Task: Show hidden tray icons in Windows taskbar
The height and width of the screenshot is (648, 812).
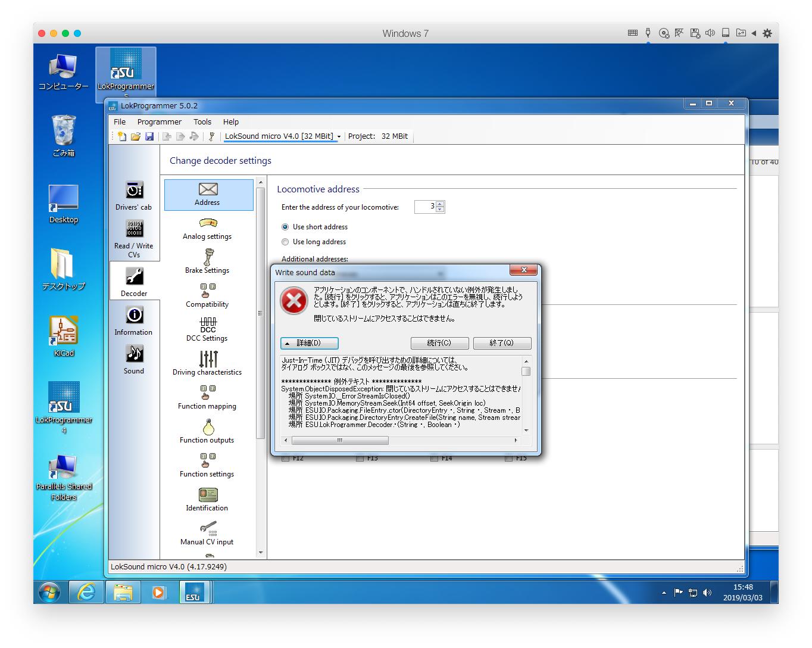Action: [664, 593]
